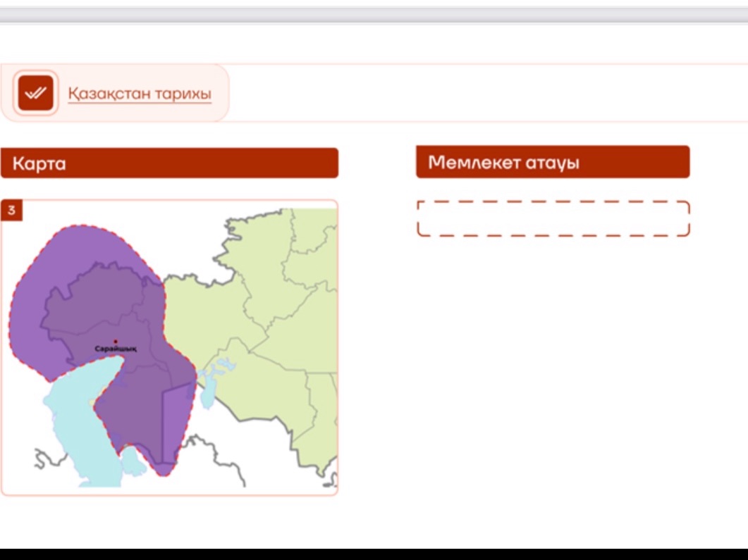
Task: Click the Сарайшық city label on the map
Action: coord(117,349)
